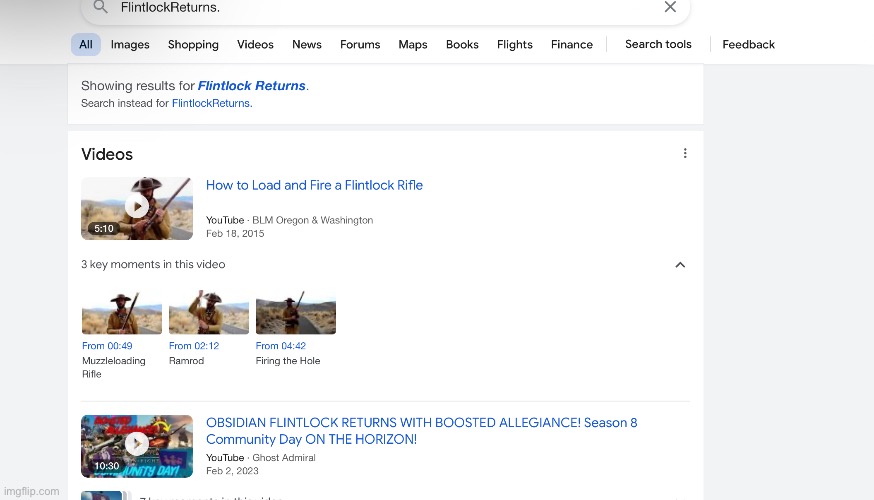The image size is (874, 500).
Task: Click in the FlintlockReturns. search field
Action: (x=385, y=7)
